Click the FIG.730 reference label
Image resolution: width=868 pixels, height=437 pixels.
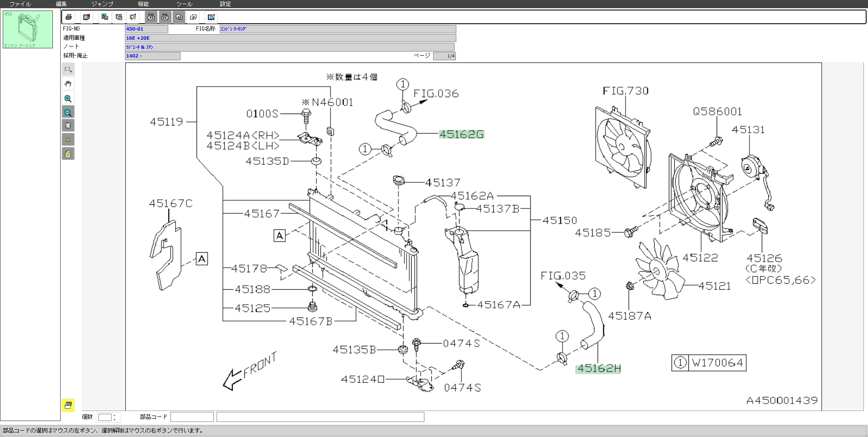[625, 91]
